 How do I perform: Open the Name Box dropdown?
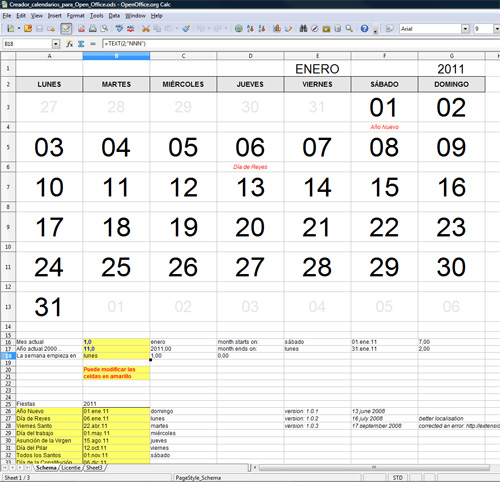pos(56,44)
